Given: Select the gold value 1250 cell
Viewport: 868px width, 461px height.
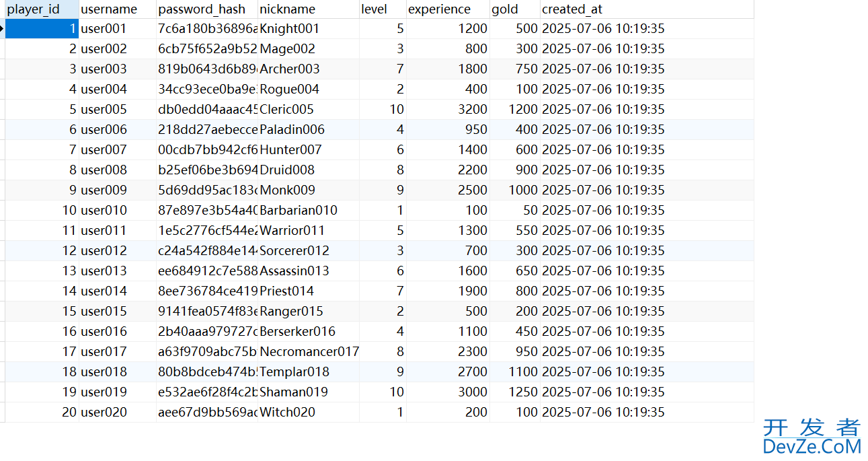Looking at the screenshot, I should click(x=514, y=392).
